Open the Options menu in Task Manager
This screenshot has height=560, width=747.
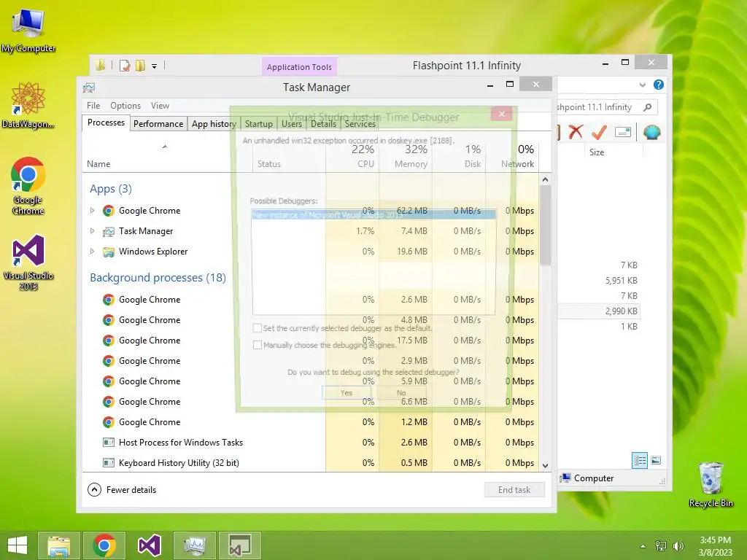[x=125, y=106]
